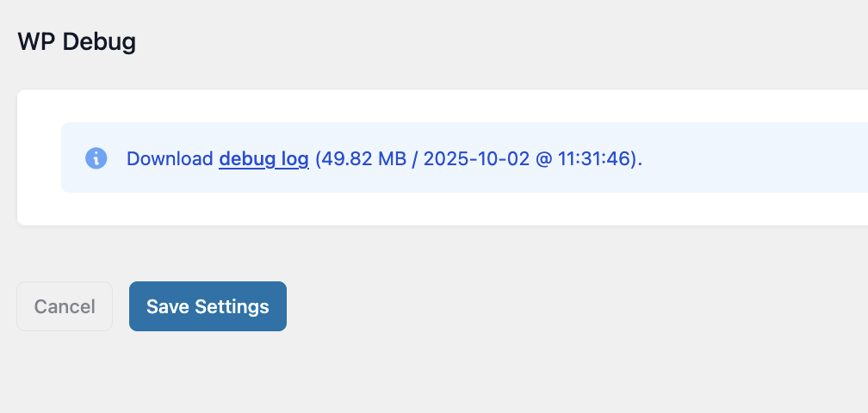This screenshot has height=413, width=868.
Task: Click the word "debug" in the underlined link
Action: coord(247,159)
